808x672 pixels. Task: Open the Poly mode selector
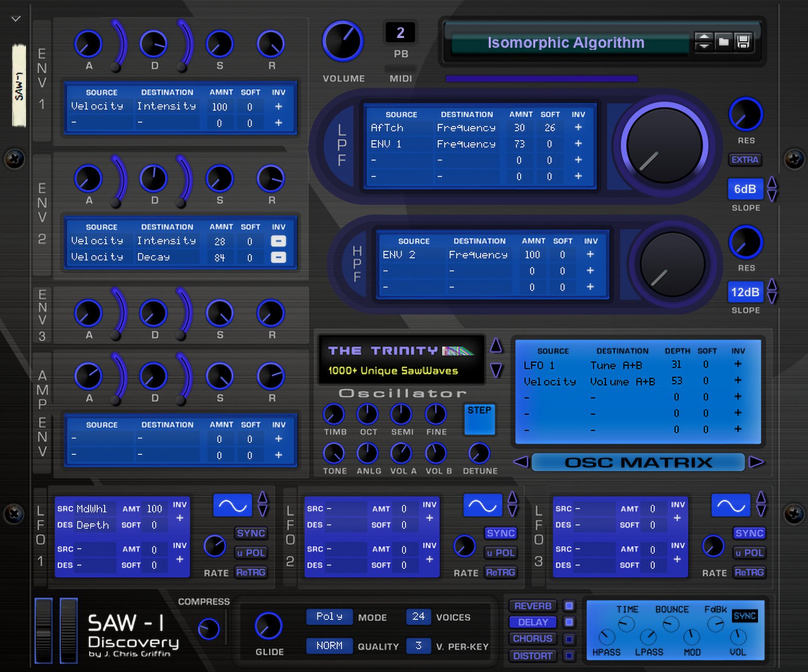[329, 617]
